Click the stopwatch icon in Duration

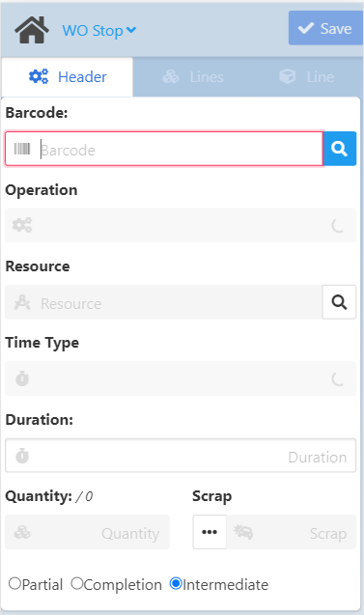[22, 456]
